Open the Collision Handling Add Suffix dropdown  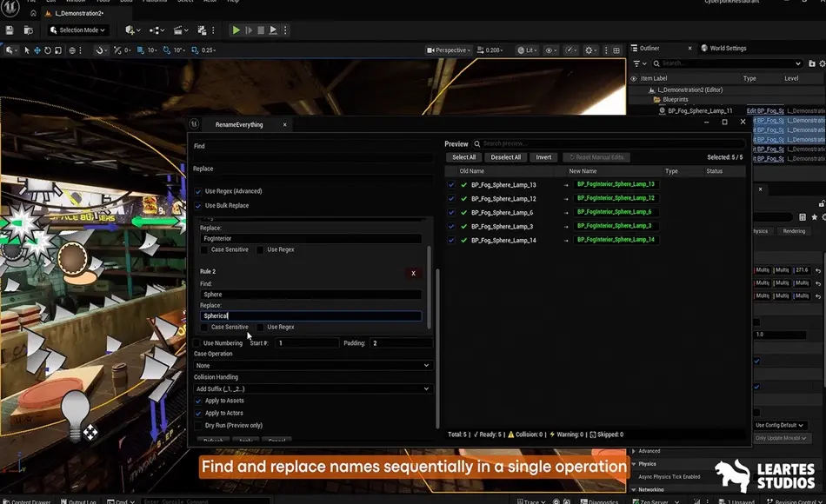313,388
